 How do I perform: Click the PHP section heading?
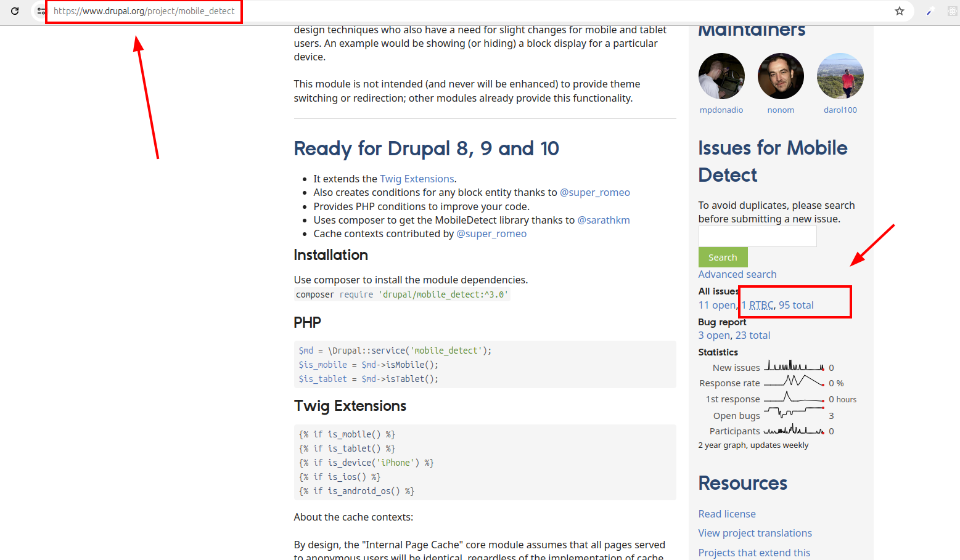[308, 323]
